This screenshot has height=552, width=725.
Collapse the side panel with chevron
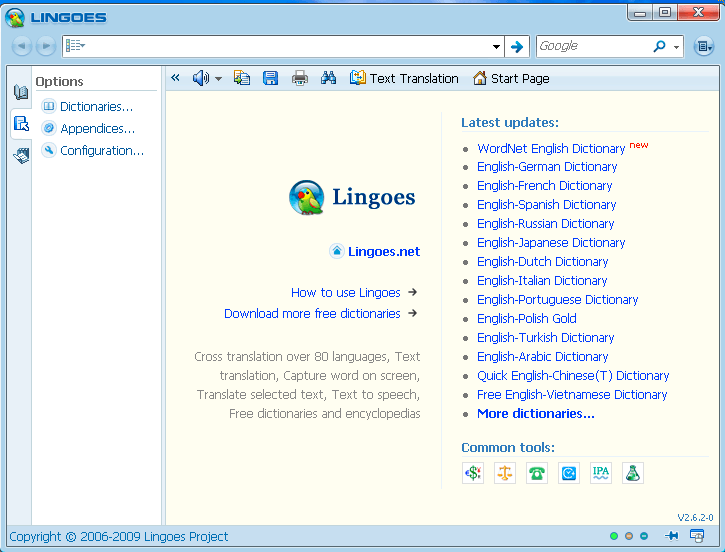(x=175, y=78)
